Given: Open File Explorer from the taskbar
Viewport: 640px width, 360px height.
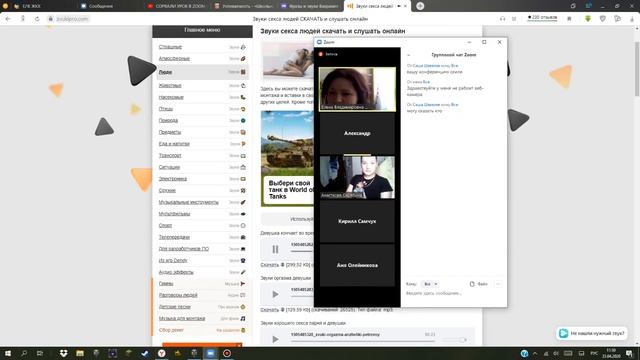Looking at the screenshot, I should tap(80, 353).
